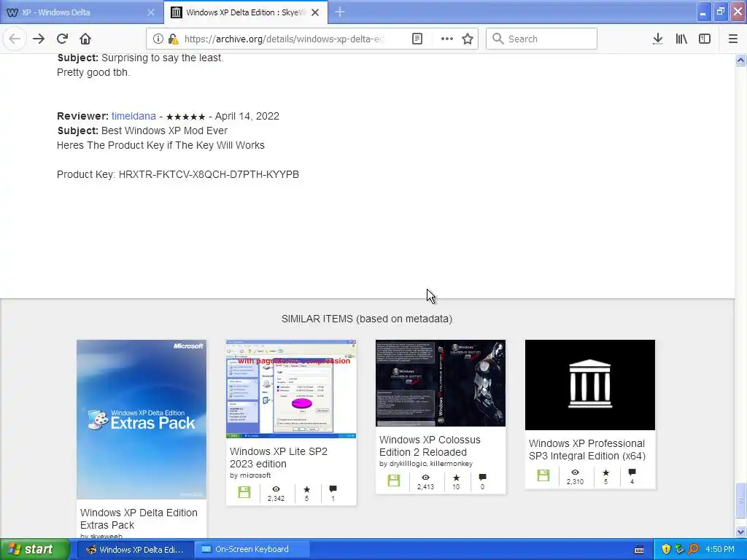Select product key HRXTR-FKTCV text
This screenshot has width=747, height=560.
209,174
